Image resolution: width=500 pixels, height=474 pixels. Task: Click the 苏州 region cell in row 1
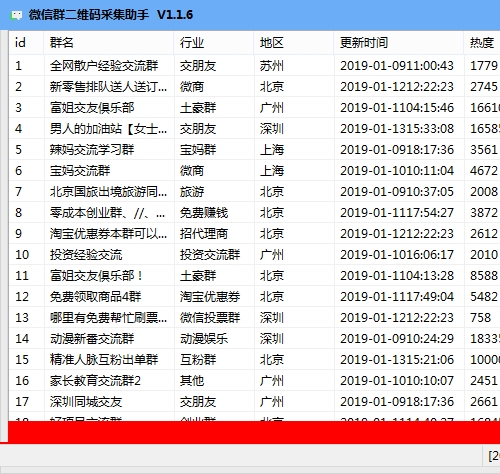tap(294, 66)
